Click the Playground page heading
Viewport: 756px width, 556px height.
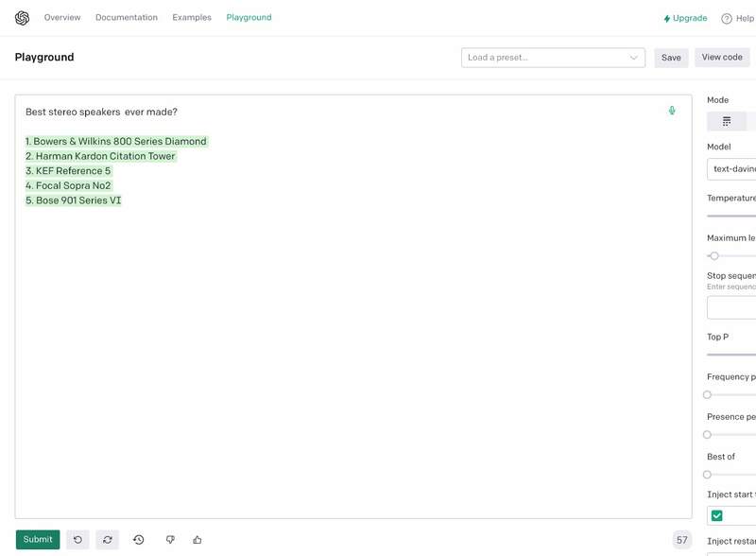pos(44,57)
